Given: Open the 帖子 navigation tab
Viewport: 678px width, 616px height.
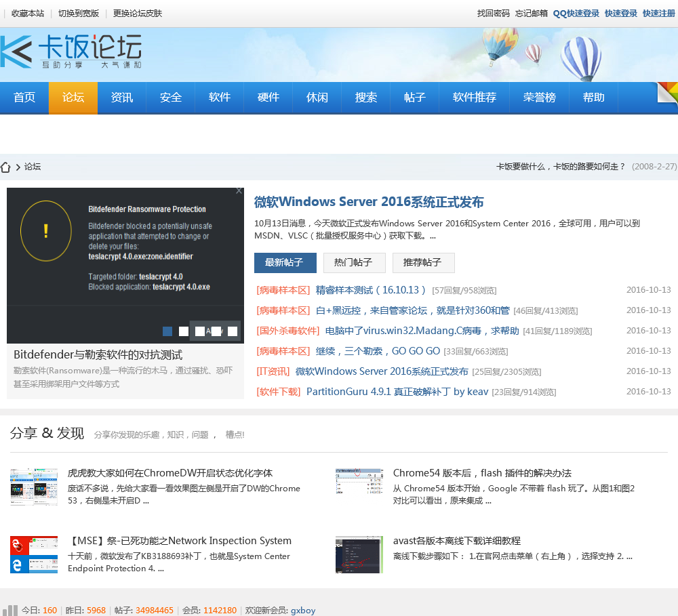Looking at the screenshot, I should pyautogui.click(x=415, y=98).
